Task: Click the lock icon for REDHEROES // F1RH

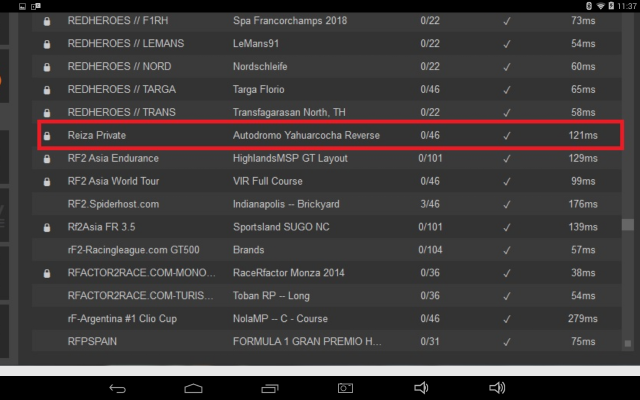Action: [47, 21]
